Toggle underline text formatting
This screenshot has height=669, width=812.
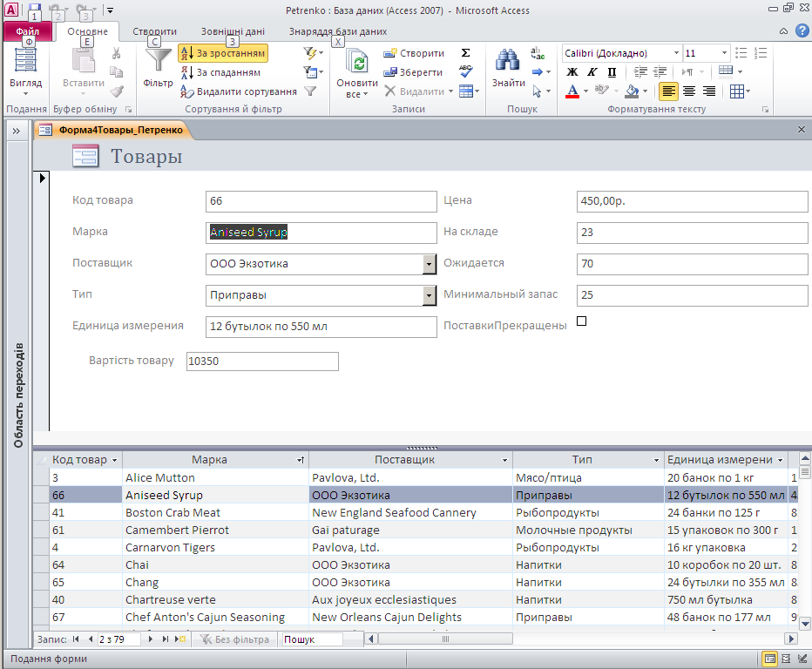click(x=612, y=72)
